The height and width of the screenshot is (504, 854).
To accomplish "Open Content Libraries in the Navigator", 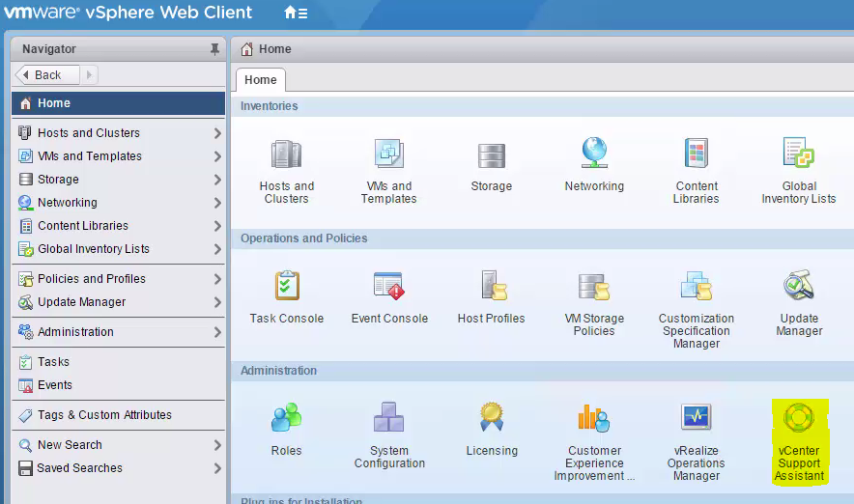I will 118,226.
